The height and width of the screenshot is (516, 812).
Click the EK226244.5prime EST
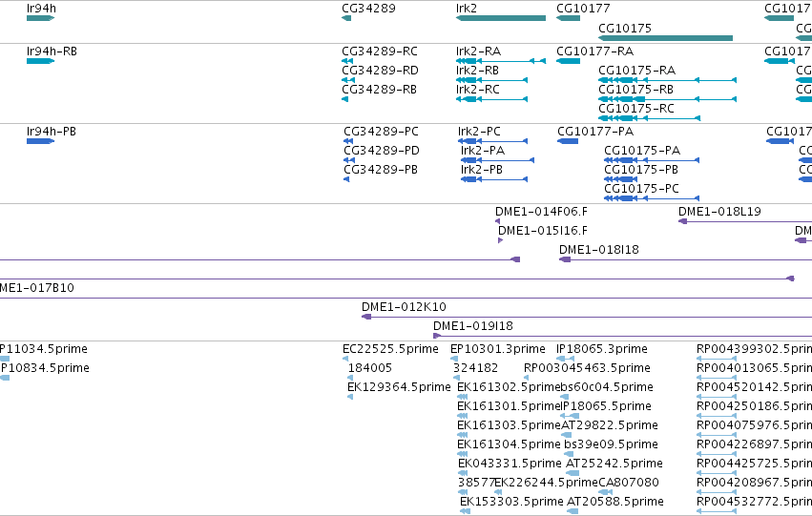coord(498,493)
